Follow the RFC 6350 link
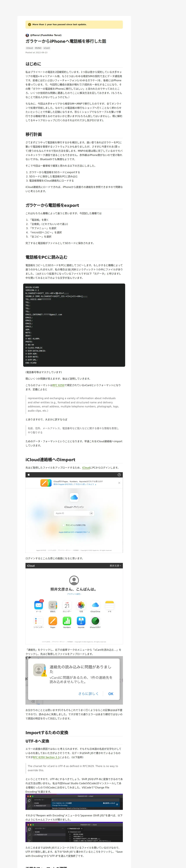186x868 pixels. [x=58, y=385]
